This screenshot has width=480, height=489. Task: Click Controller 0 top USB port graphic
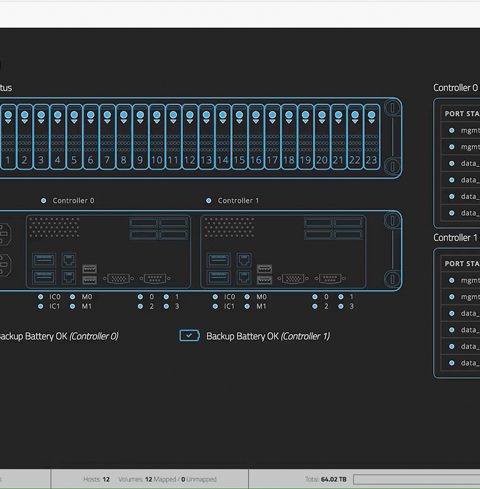tap(44, 260)
